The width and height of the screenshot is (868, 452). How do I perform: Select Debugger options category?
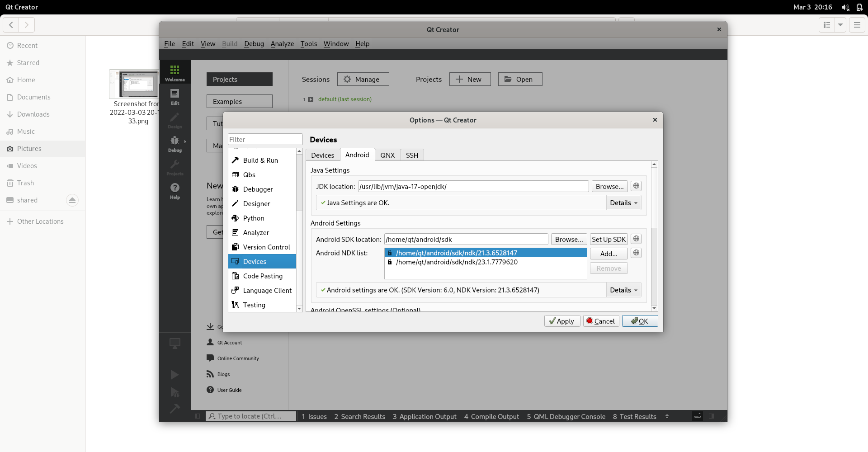point(262,189)
